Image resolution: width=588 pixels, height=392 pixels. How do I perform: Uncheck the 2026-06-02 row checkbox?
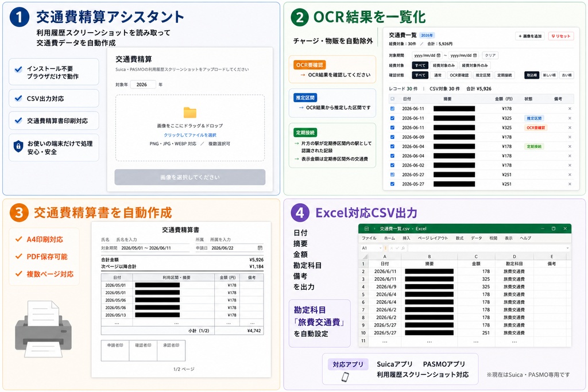393,165
